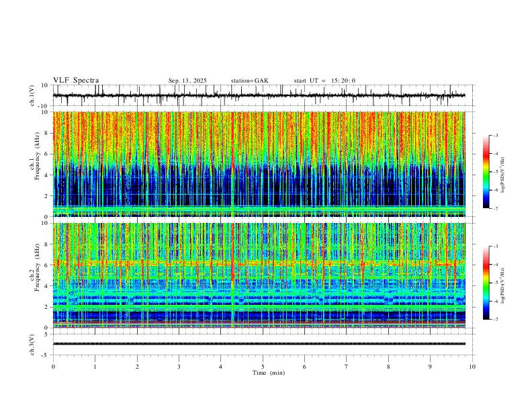
Task: Click the ch.2 spectrogram plot
Action: tap(259, 275)
